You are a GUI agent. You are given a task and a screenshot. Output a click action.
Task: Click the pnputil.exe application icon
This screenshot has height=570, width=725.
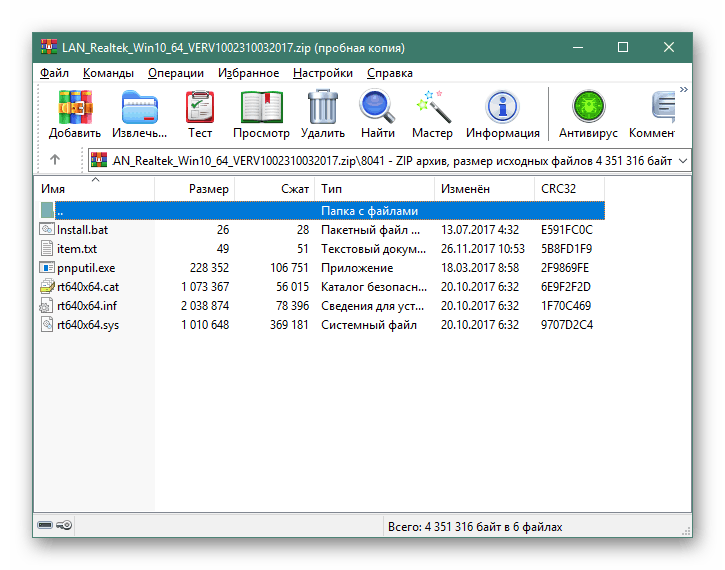pyautogui.click(x=47, y=267)
